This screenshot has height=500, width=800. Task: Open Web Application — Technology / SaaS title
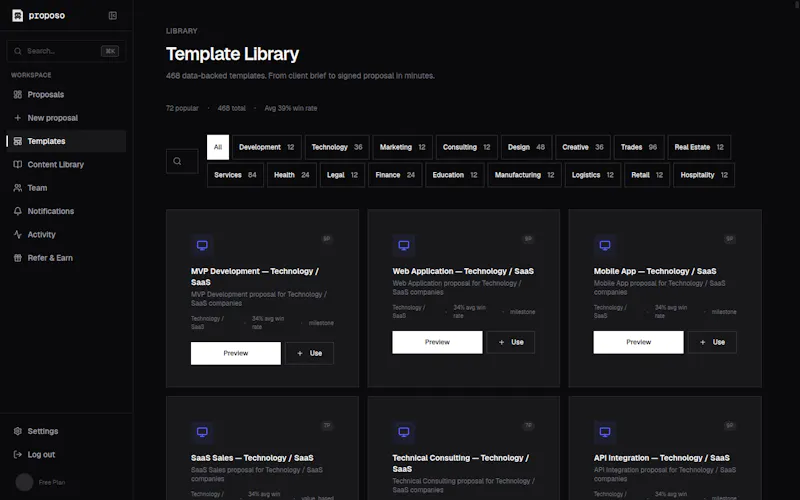tap(463, 271)
